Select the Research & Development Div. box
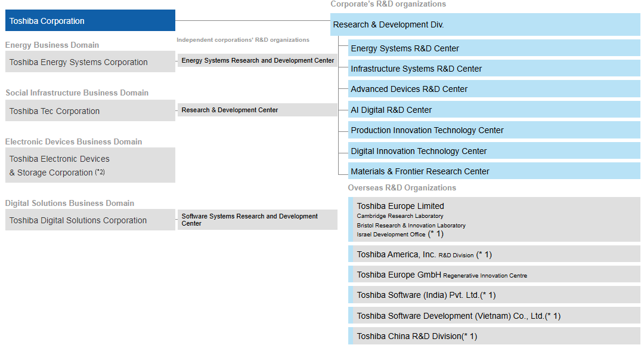The image size is (644, 351). point(485,24)
